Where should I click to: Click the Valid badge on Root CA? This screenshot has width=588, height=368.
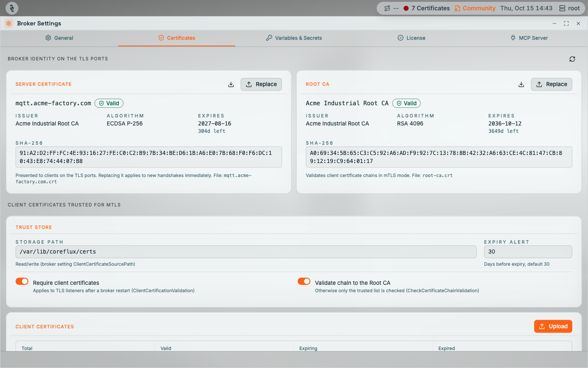coord(406,103)
